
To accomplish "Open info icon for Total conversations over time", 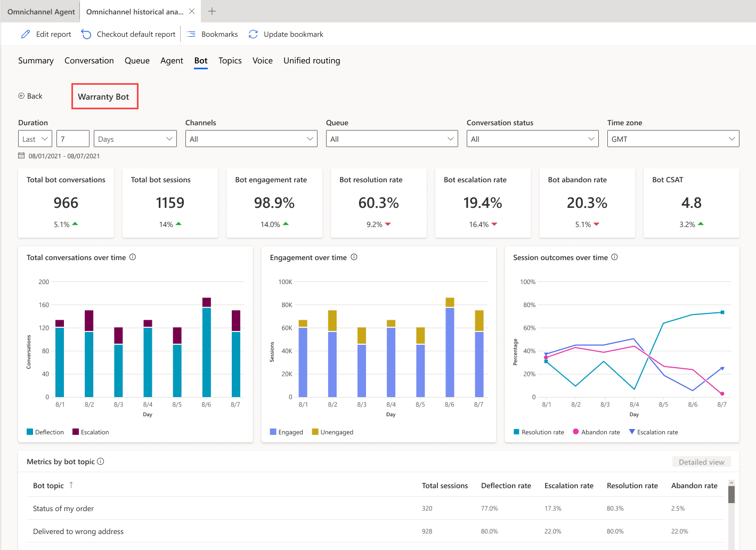I will coord(133,257).
